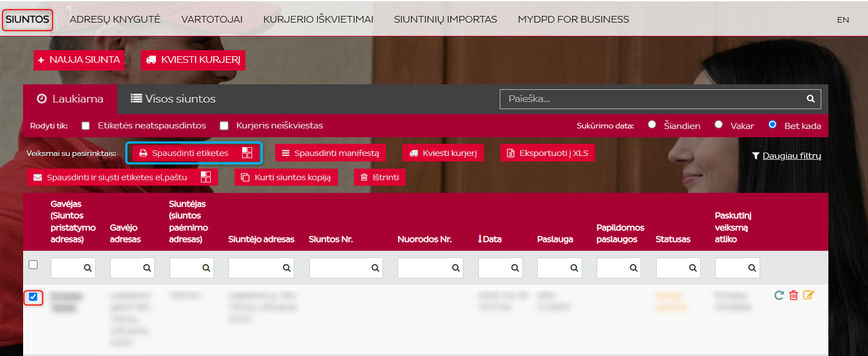The image size is (868, 356).
Task: Click search icon in Nuorodos Nr. filter
Action: coord(456,268)
